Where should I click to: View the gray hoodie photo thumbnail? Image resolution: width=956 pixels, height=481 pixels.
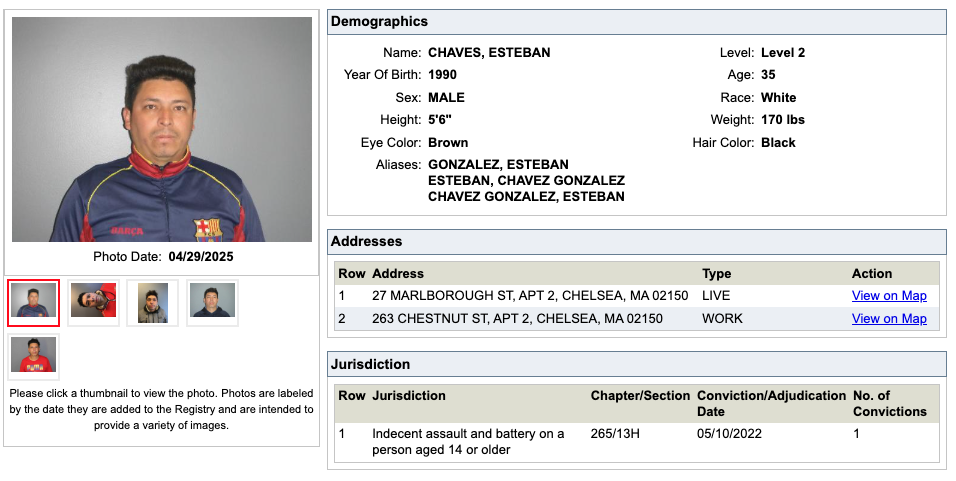(152, 303)
